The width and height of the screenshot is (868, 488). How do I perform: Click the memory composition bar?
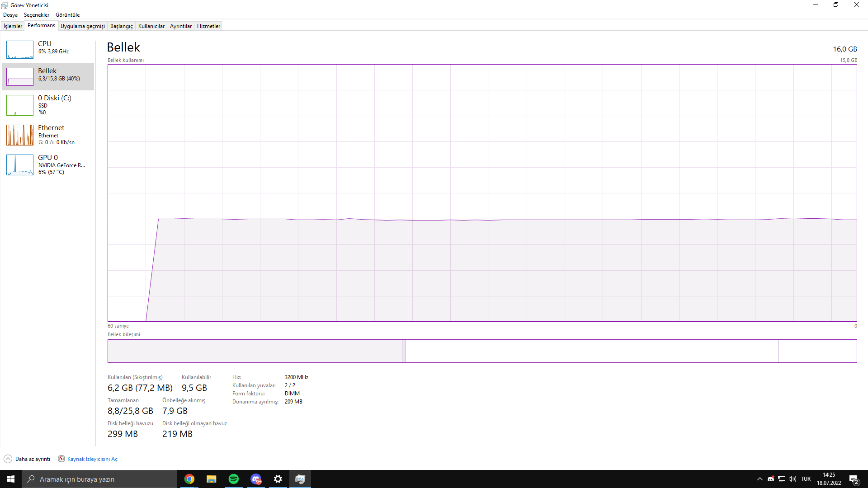pos(482,351)
